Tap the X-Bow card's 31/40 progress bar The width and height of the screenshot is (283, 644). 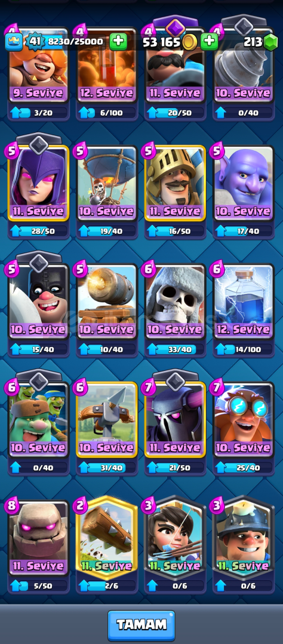(x=107, y=467)
